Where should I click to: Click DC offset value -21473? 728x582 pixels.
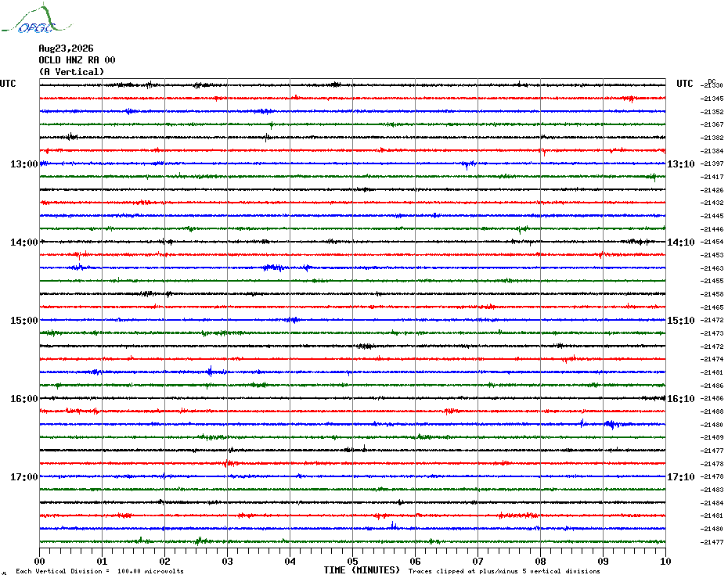(712, 333)
